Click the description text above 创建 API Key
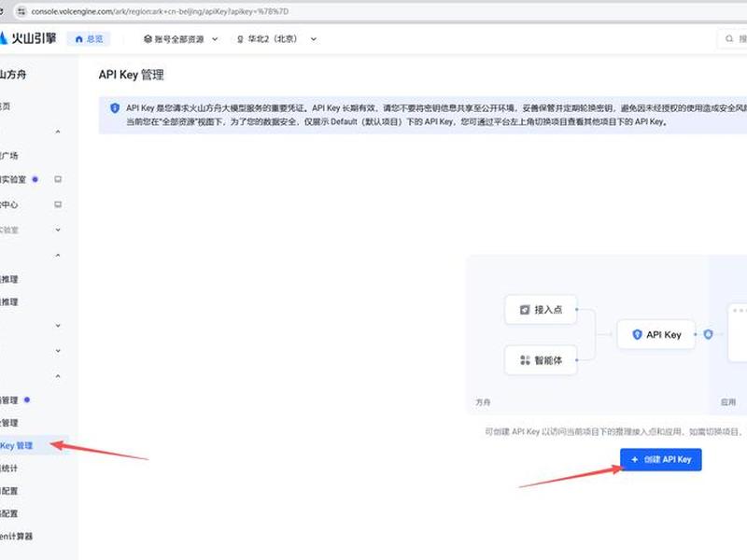The height and width of the screenshot is (560, 747). [614, 432]
